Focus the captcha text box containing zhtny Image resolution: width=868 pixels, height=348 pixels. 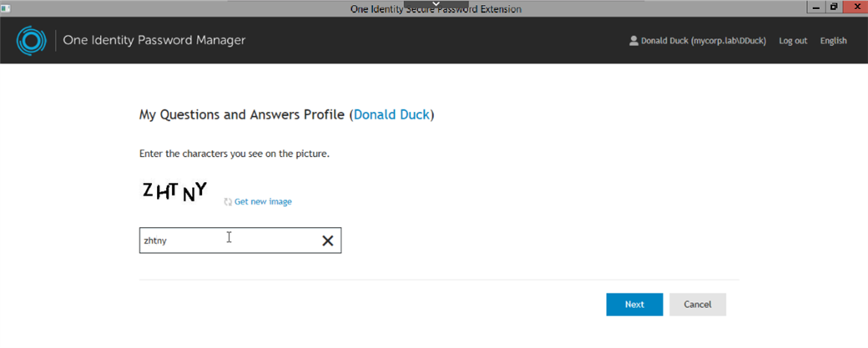[240, 240]
